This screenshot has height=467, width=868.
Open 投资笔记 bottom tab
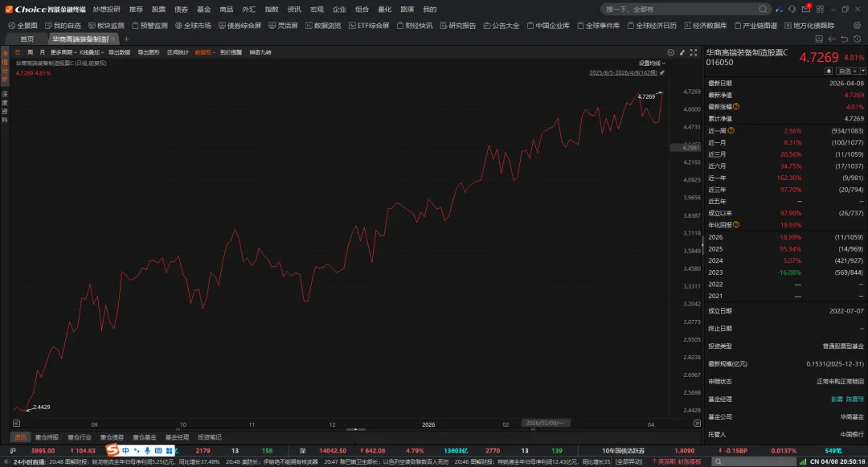pyautogui.click(x=210, y=437)
